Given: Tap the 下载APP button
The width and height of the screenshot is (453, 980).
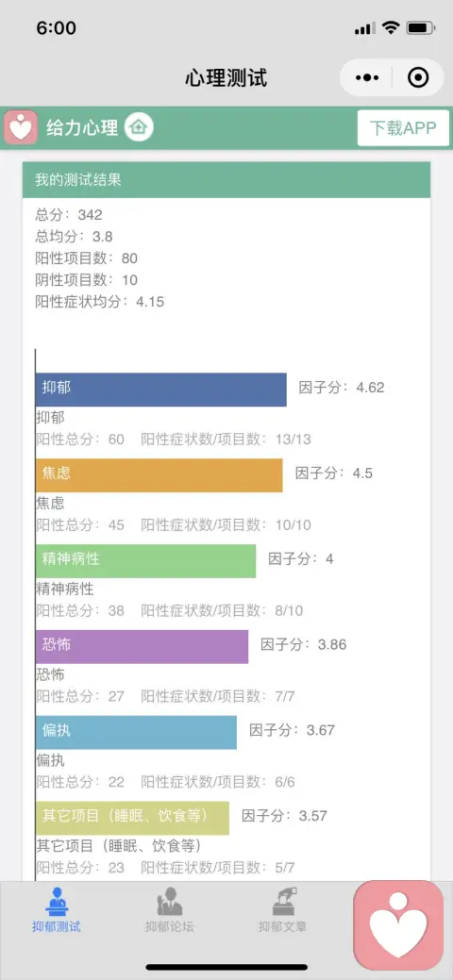Looking at the screenshot, I should pyautogui.click(x=403, y=128).
